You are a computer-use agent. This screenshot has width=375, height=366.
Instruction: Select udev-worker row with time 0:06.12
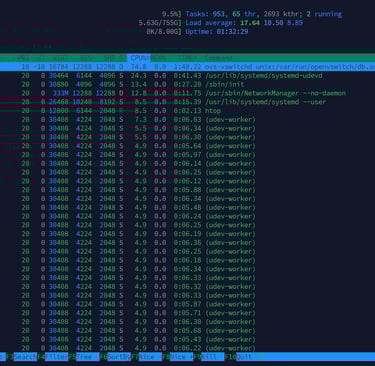click(x=187, y=181)
